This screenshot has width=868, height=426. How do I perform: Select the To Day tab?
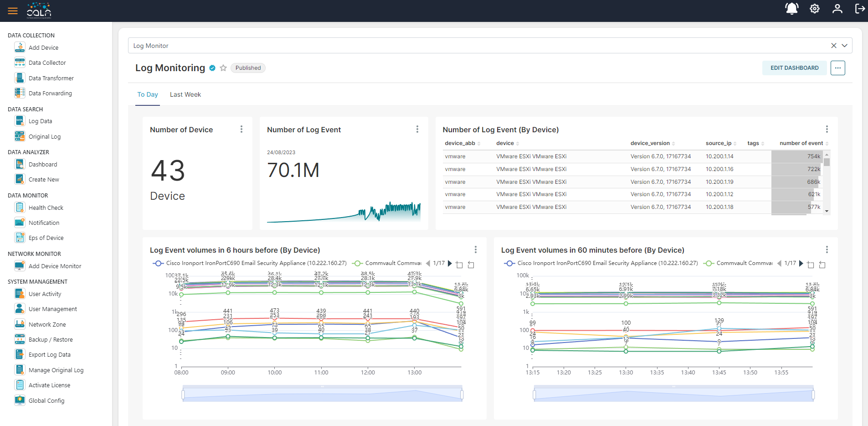tap(147, 94)
